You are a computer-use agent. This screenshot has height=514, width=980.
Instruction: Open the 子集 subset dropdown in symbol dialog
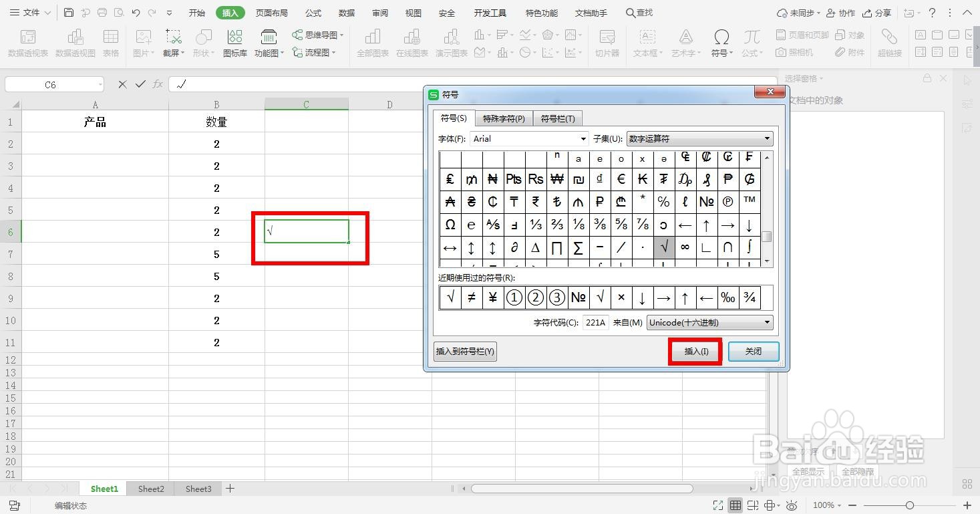[698, 138]
